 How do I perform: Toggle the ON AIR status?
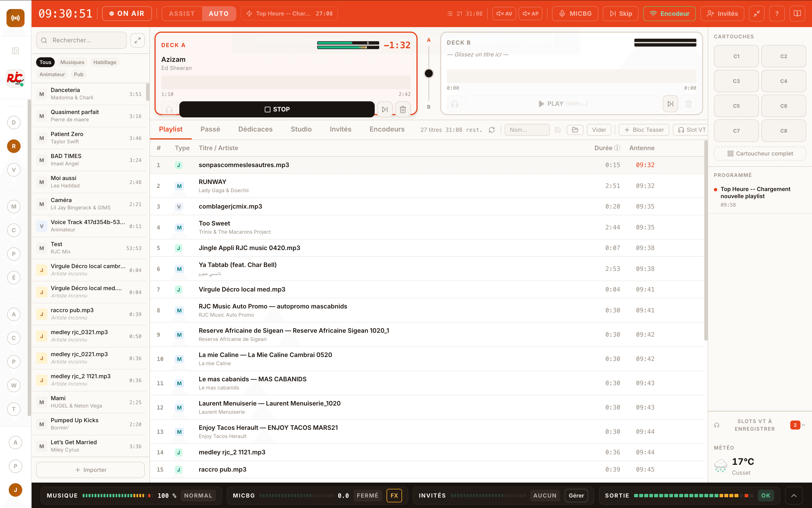pyautogui.click(x=127, y=14)
